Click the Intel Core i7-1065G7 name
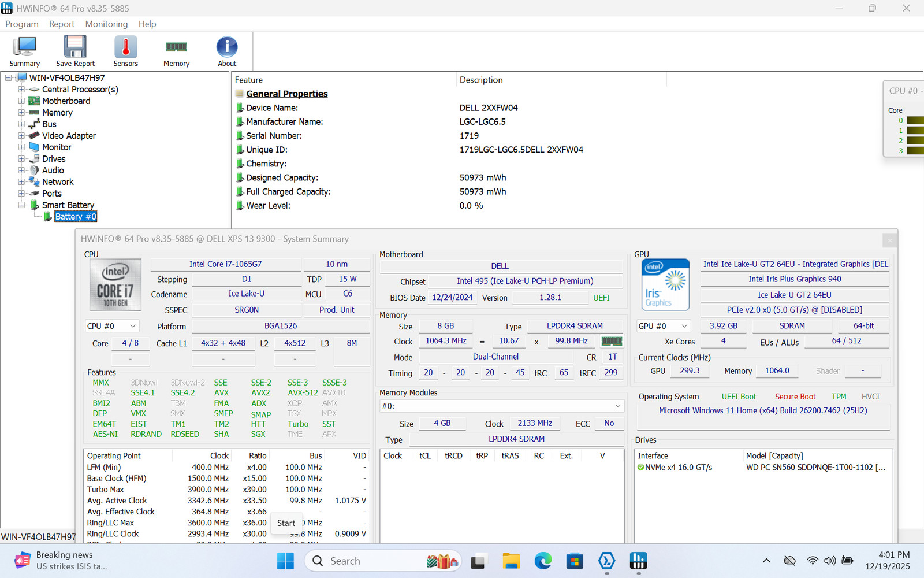The width and height of the screenshot is (924, 578). [225, 264]
